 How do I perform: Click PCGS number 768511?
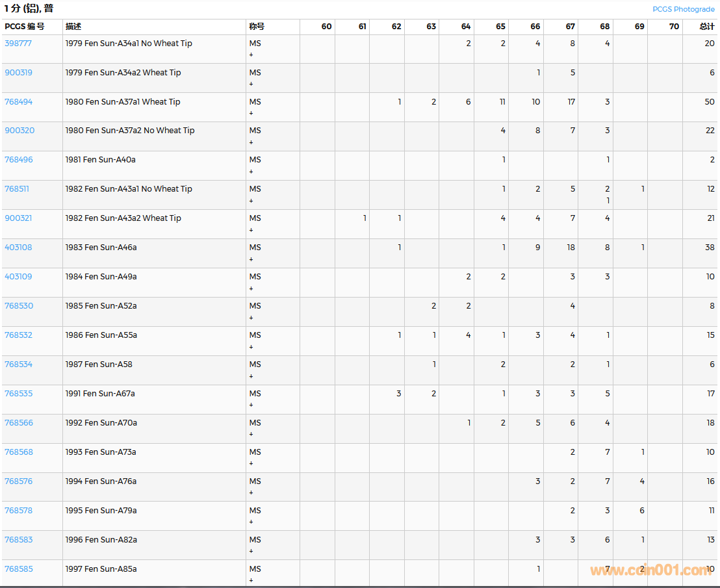[x=17, y=189]
